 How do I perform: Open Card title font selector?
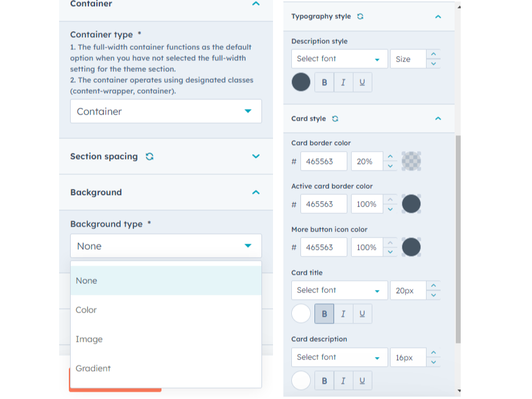click(x=339, y=291)
